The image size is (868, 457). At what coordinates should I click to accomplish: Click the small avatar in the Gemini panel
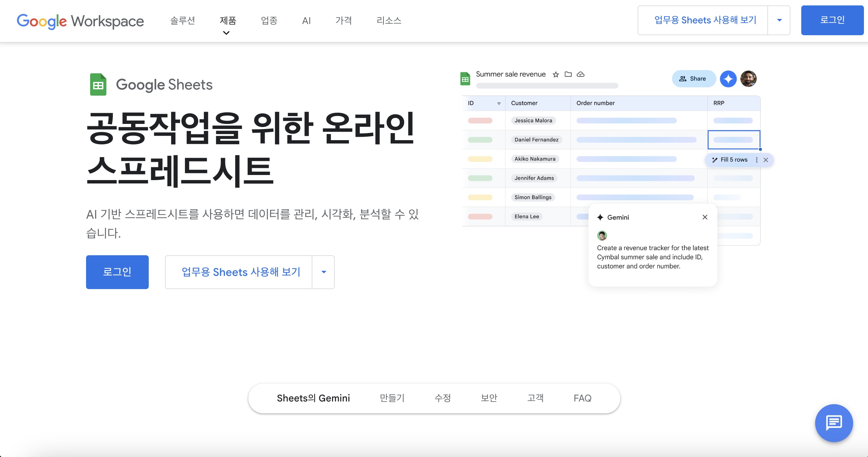[x=602, y=235]
